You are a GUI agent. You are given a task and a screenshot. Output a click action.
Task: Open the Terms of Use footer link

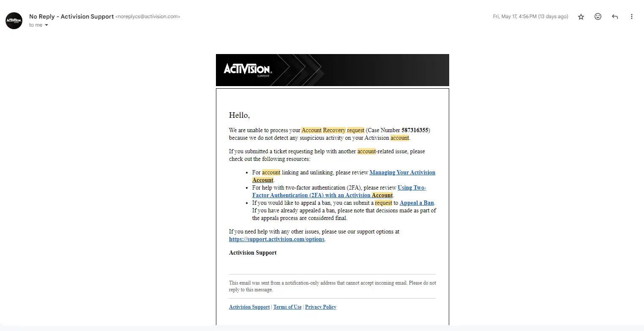click(287, 307)
